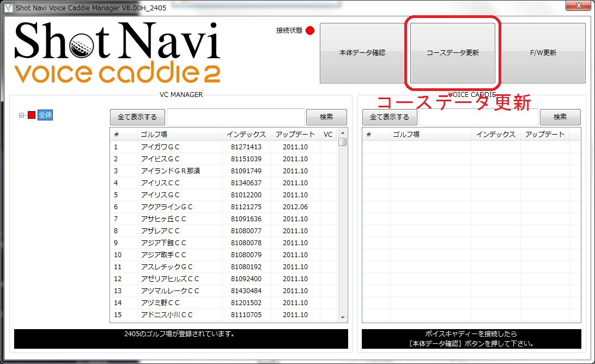Sort the VC MANAGER list by インデックス column header
This screenshot has width=595, height=364.
[x=246, y=134]
